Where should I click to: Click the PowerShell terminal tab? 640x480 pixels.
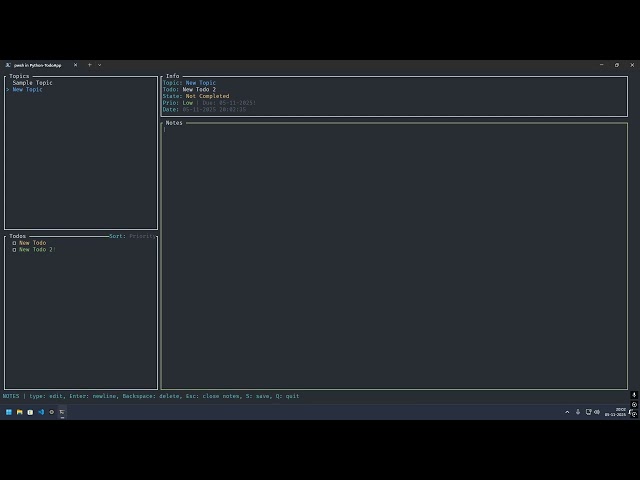tap(41, 65)
